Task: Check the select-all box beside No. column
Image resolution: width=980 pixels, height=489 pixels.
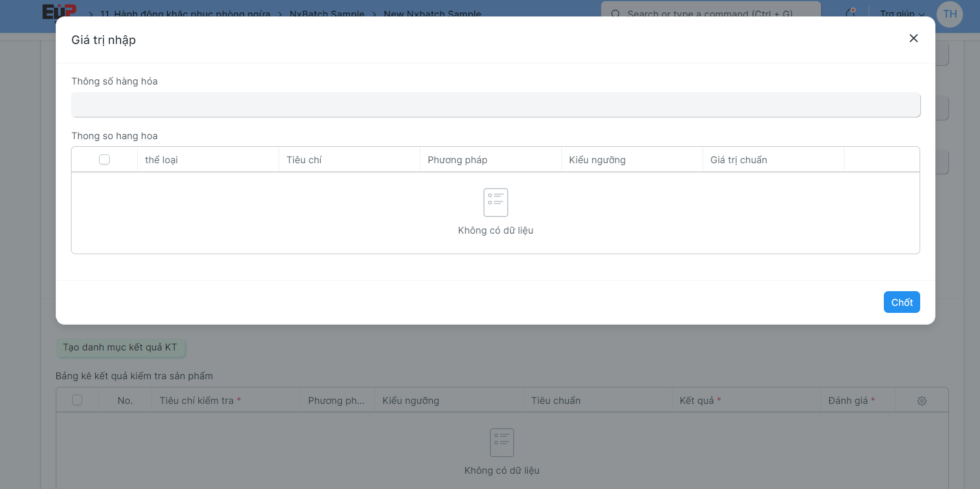Action: pos(77,400)
